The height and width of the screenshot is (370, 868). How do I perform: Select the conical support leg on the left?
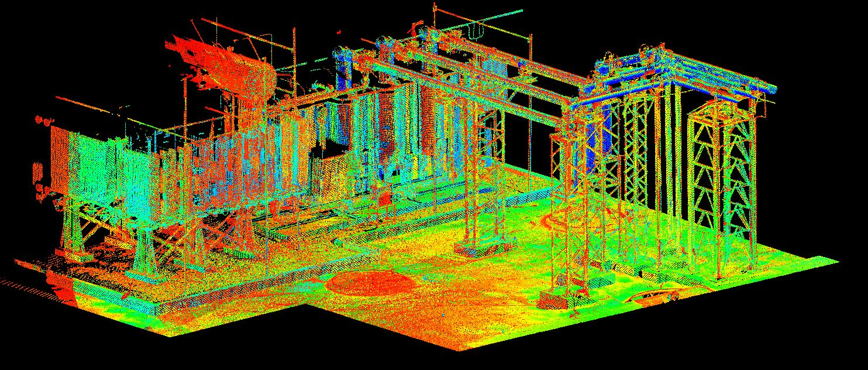click(145, 252)
